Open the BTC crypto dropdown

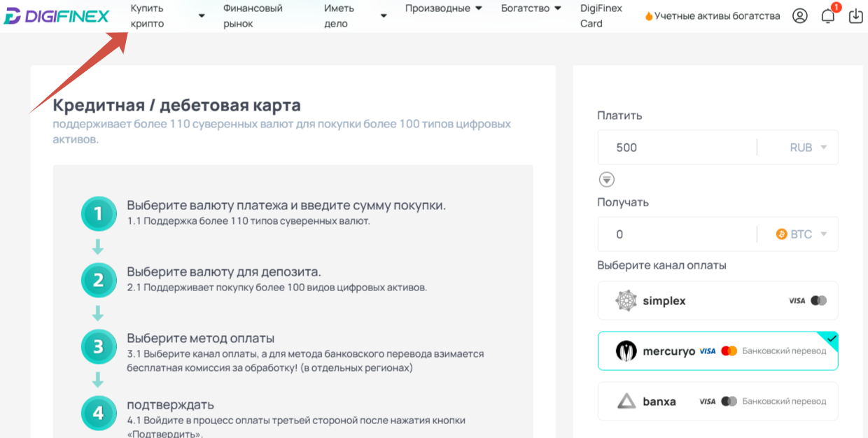(801, 234)
